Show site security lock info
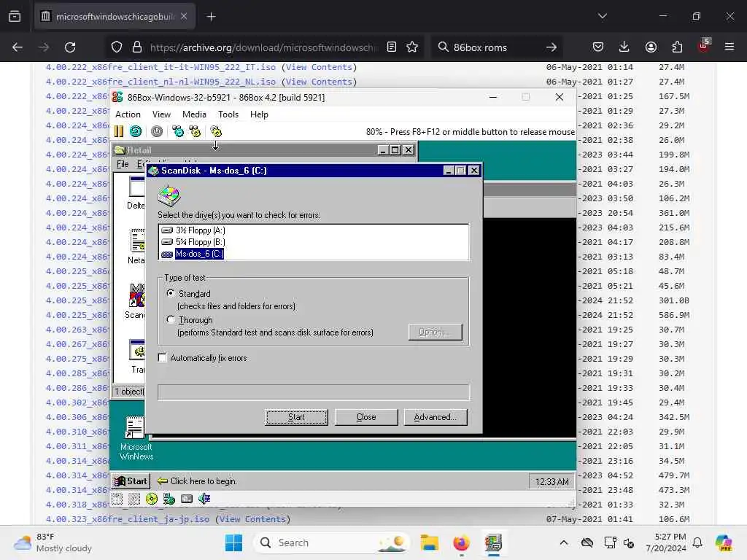The height and width of the screenshot is (560, 747). 137,47
